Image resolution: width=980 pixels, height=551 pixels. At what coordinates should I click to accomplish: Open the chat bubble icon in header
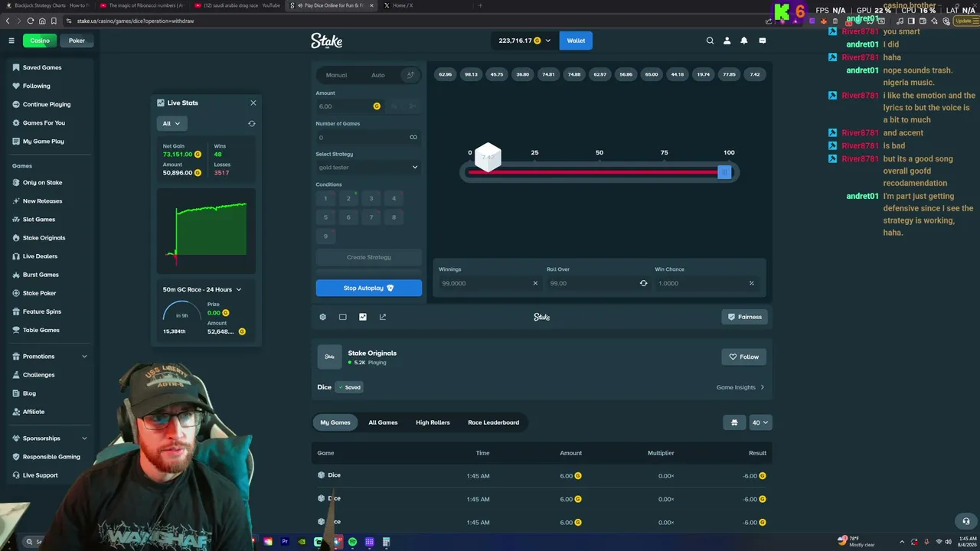[762, 41]
